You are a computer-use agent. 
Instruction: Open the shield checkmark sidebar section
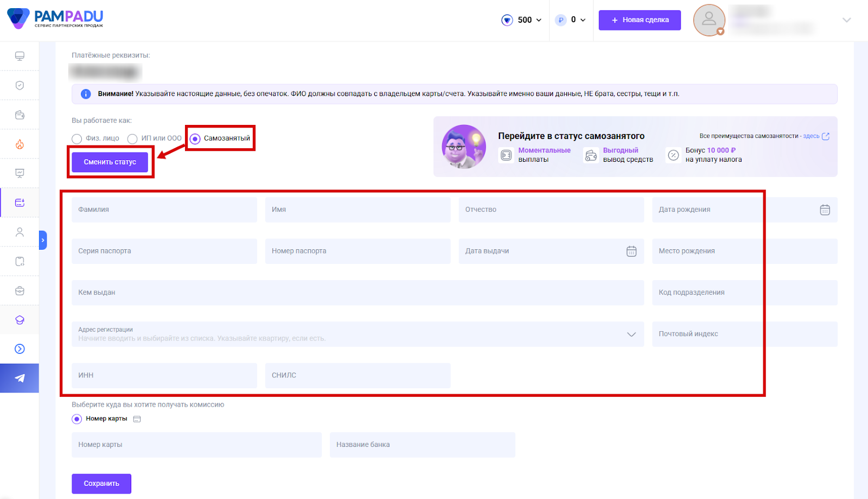click(20, 85)
